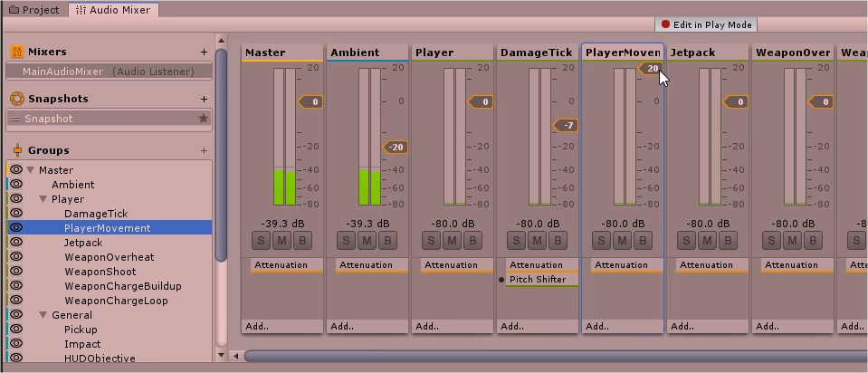868x373 pixels.
Task: Select the Snapshot entry in Snapshots list
Action: pos(109,119)
